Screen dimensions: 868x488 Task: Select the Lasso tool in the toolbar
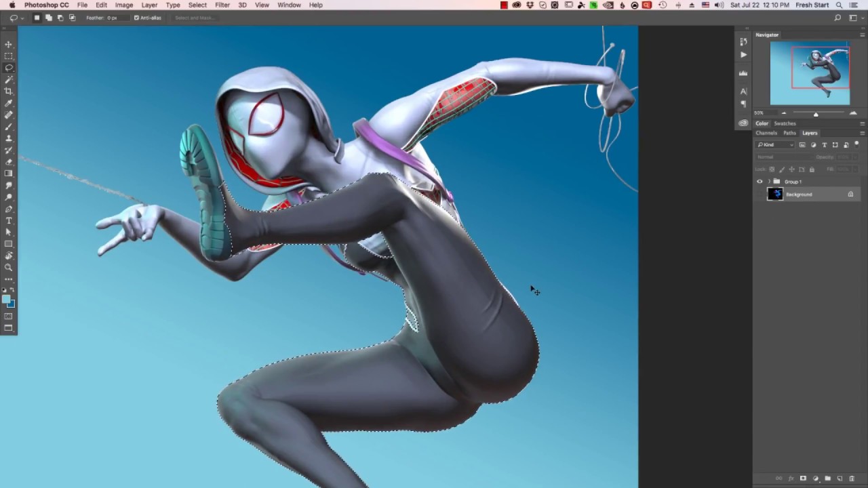click(x=9, y=68)
